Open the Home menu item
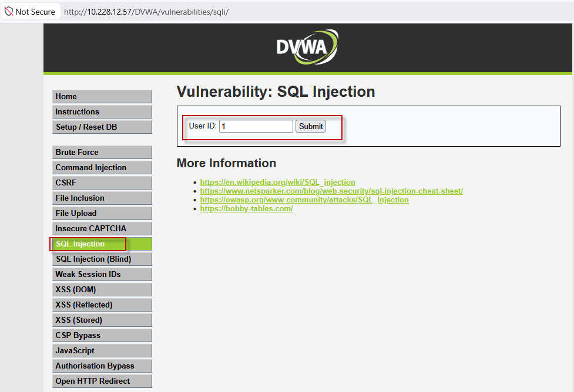Viewport: 574px width, 392px height. pyautogui.click(x=102, y=97)
